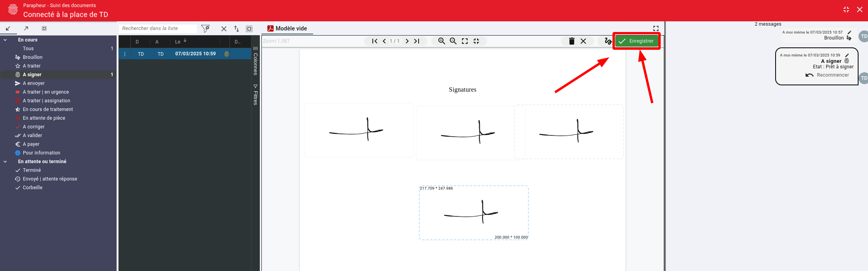Click the Parapheur fingerprint logo
The width and height of the screenshot is (868, 271).
(13, 10)
